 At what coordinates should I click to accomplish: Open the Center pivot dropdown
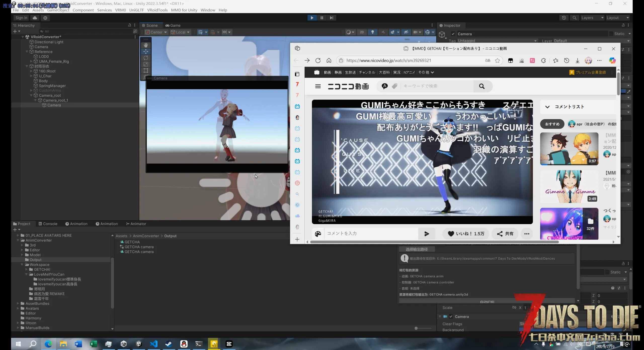click(156, 32)
